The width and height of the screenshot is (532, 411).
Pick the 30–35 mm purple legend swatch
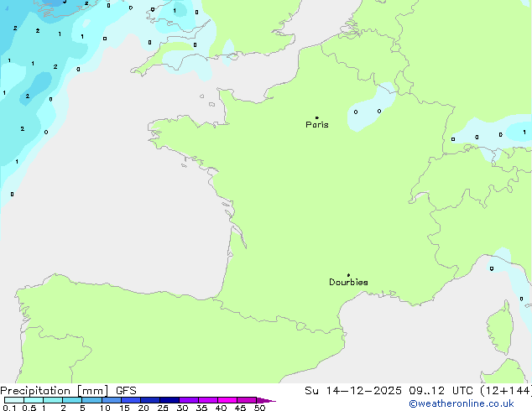point(189,400)
